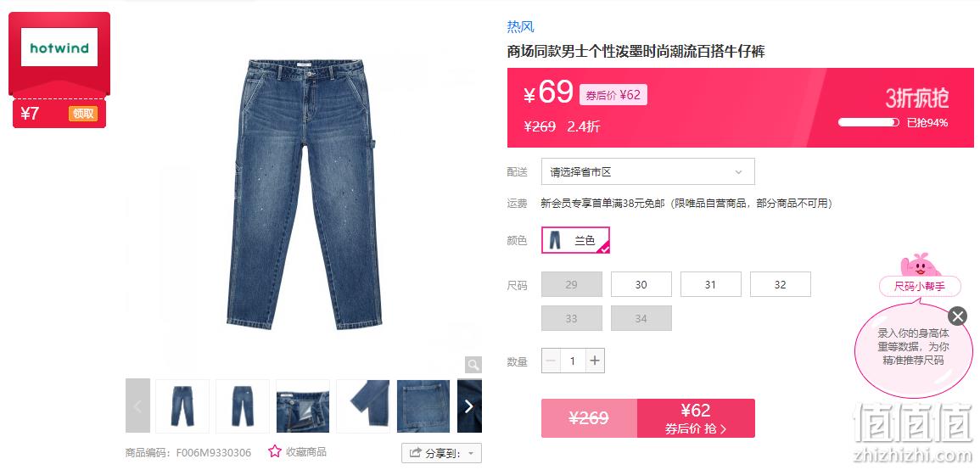Click the magnifier zoom icon on product image

[473, 364]
